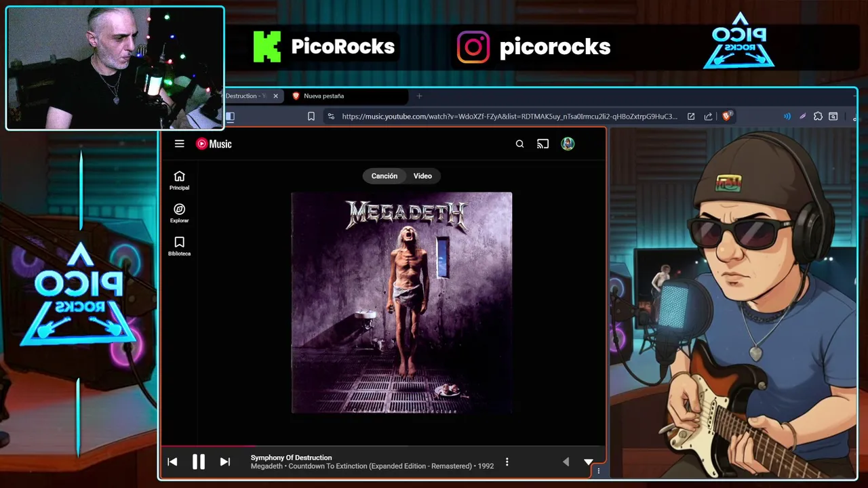Click the Pico Rocks logo in overlay header
868x488 pixels.
point(739,41)
